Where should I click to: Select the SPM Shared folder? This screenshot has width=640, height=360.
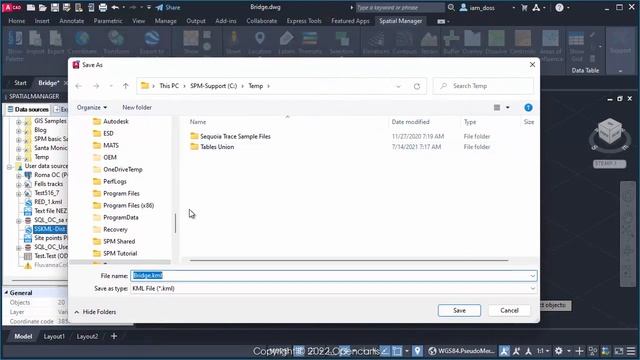114,242
